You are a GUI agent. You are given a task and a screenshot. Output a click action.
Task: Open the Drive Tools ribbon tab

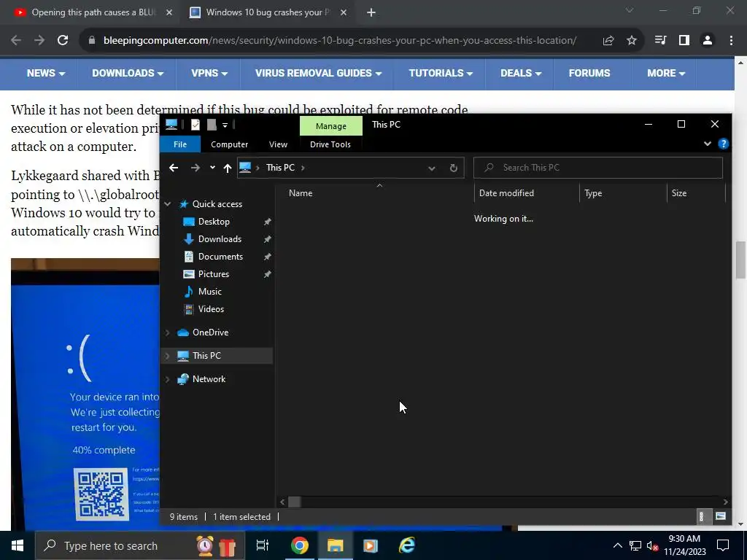tap(330, 144)
